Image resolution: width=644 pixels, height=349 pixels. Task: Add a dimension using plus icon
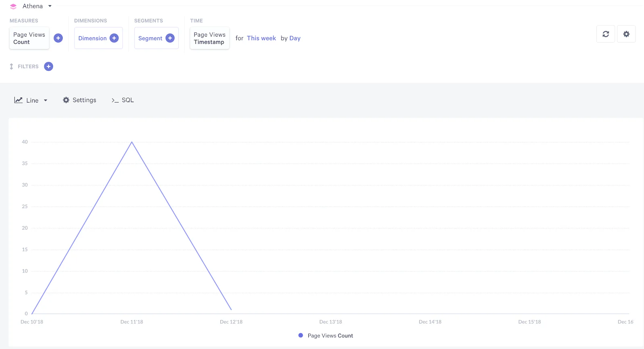click(x=114, y=38)
